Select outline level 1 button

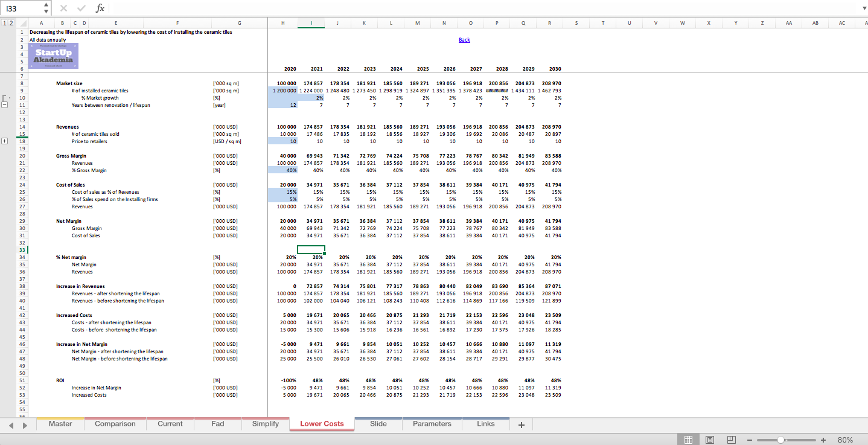coord(4,22)
